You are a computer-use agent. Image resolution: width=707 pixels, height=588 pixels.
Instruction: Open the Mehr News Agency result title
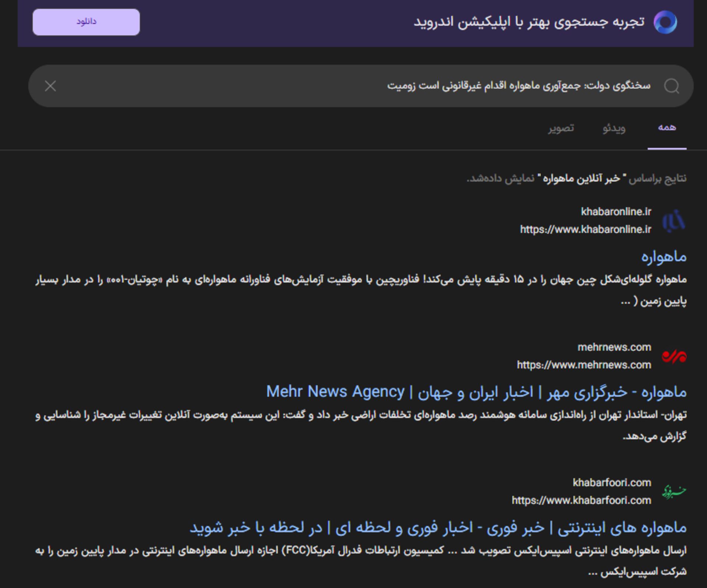(x=476, y=392)
